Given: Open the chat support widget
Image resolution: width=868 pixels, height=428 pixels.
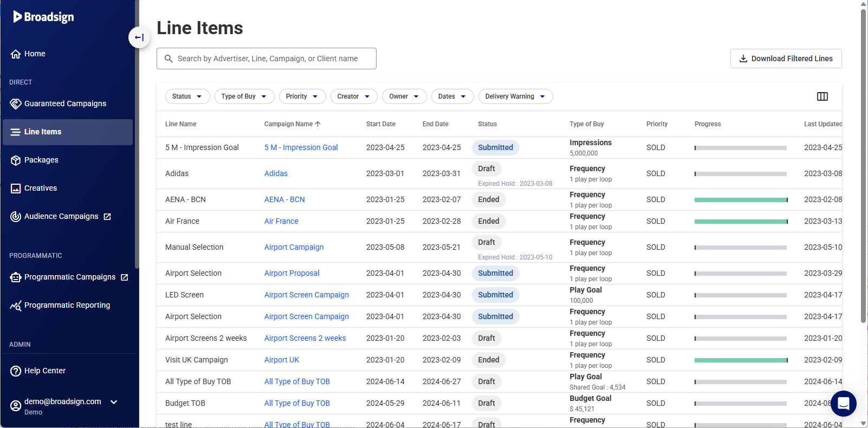Looking at the screenshot, I should click(843, 404).
